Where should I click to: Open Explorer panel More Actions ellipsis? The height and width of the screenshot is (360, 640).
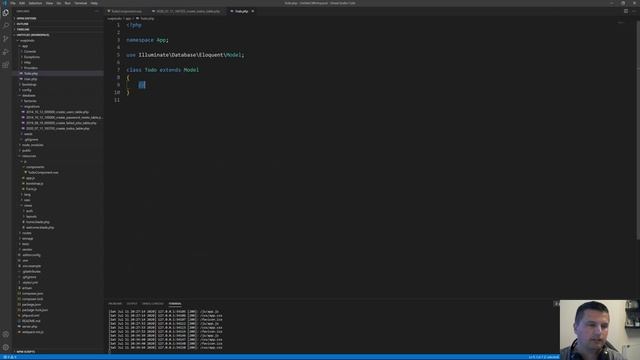tap(97, 11)
